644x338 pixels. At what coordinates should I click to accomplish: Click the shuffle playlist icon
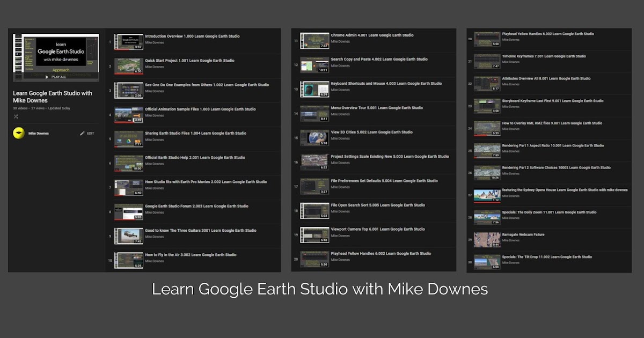[x=16, y=116]
